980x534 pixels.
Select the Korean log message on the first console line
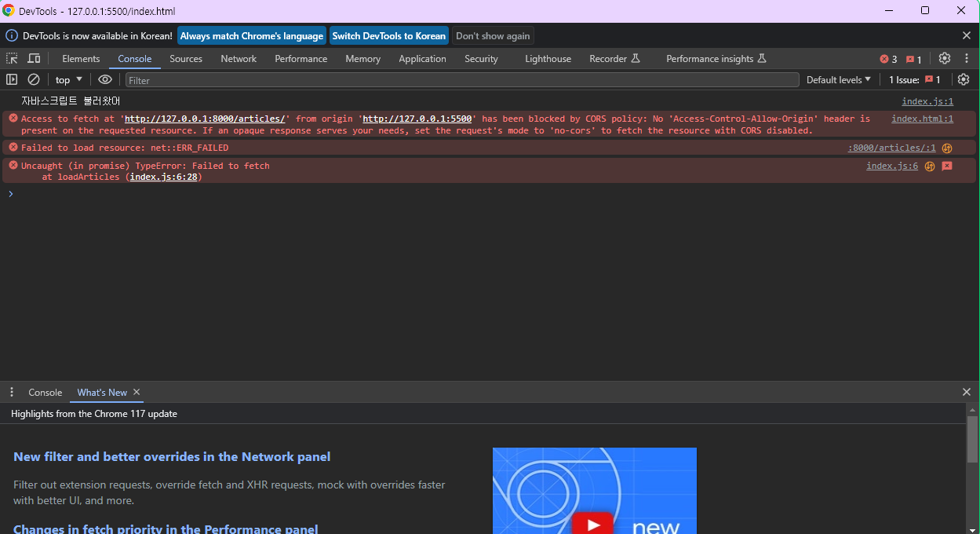(x=71, y=101)
